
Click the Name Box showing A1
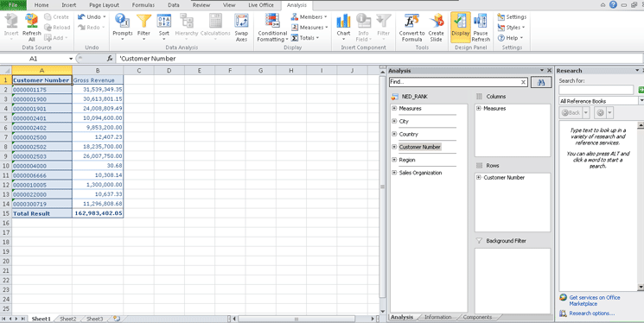[34, 59]
